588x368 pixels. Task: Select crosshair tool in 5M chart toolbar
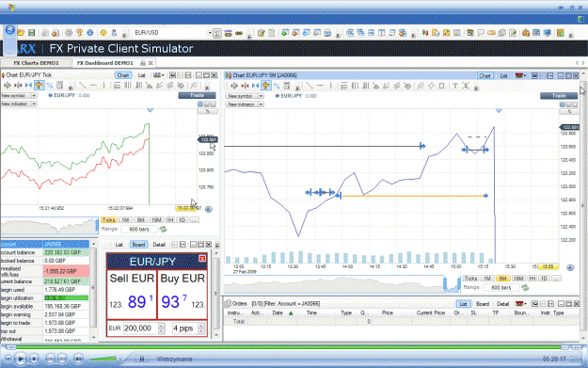click(x=266, y=86)
